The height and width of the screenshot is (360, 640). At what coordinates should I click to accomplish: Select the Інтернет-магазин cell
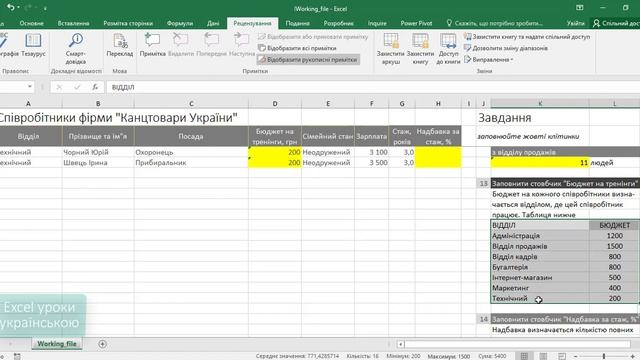tap(540, 277)
